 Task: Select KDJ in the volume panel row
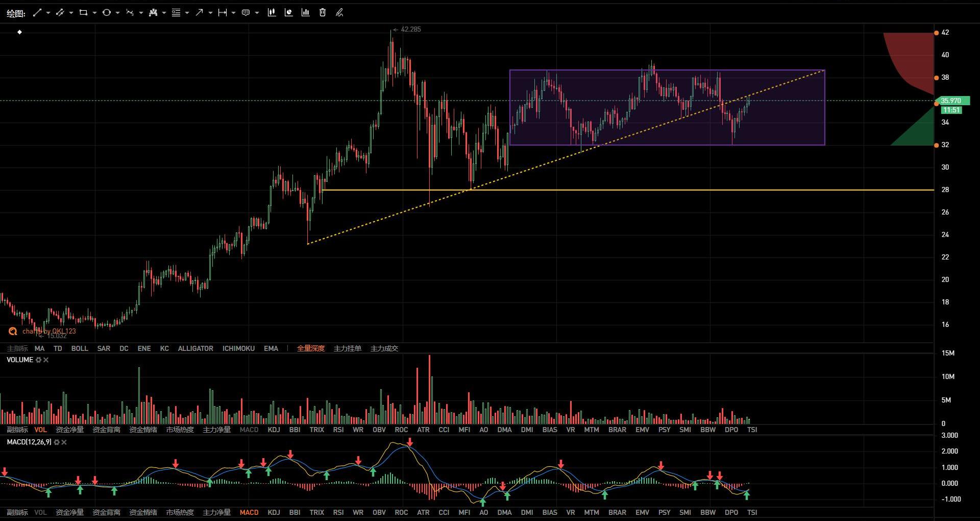274,430
